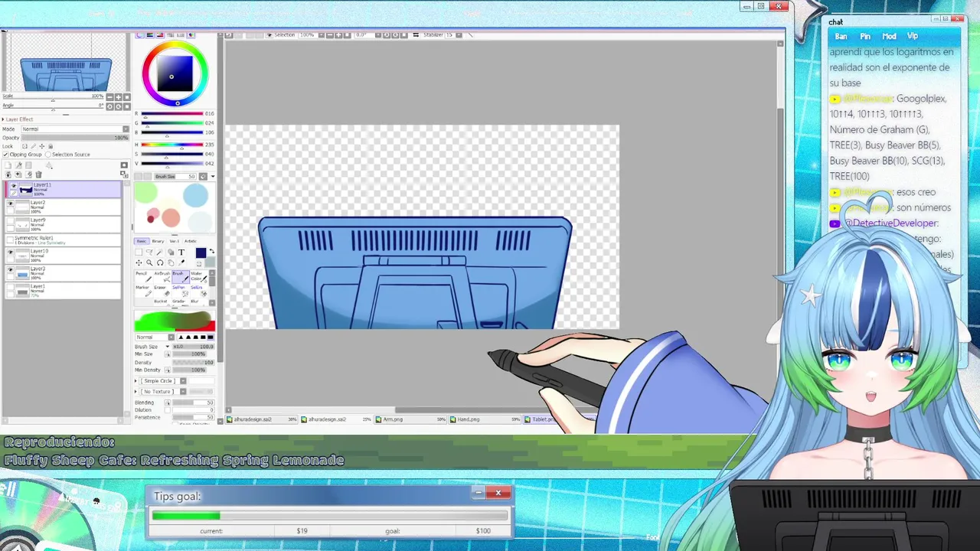The height and width of the screenshot is (551, 980).
Task: Close the Tips goal window
Action: [498, 493]
